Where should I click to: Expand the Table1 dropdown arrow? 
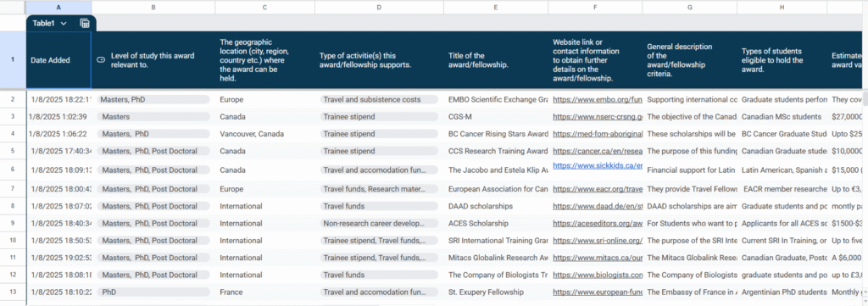tap(64, 23)
